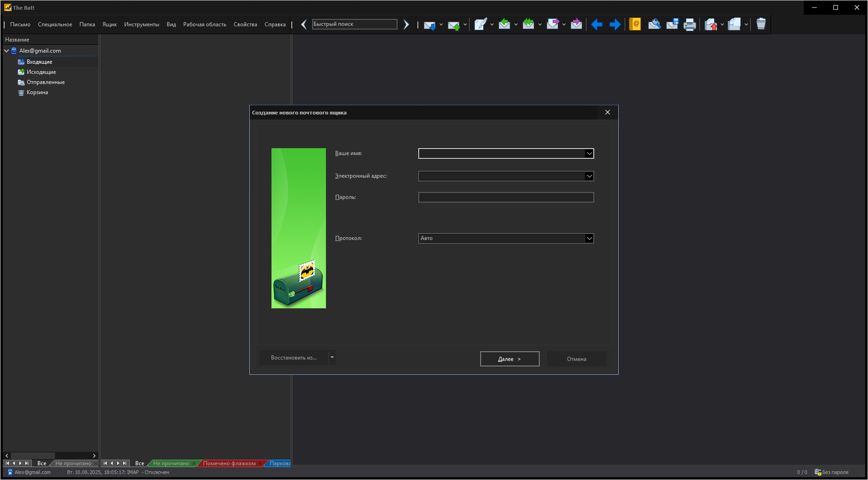The image size is (868, 480).
Task: Click the reply all double-arrow icon
Action: [x=528, y=24]
